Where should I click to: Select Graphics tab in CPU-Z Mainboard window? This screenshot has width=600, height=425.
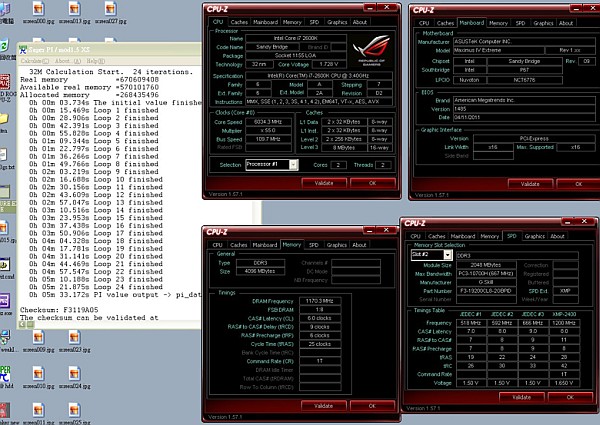[x=543, y=23]
